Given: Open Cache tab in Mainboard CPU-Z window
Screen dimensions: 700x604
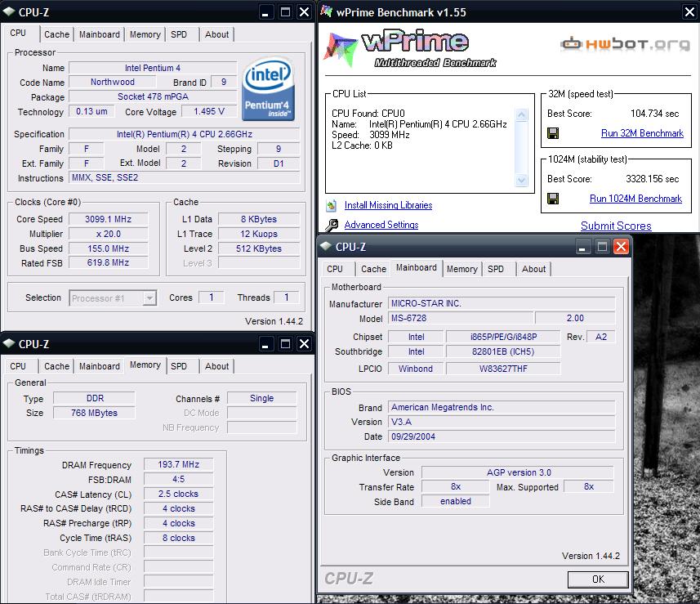Looking at the screenshot, I should tap(373, 269).
